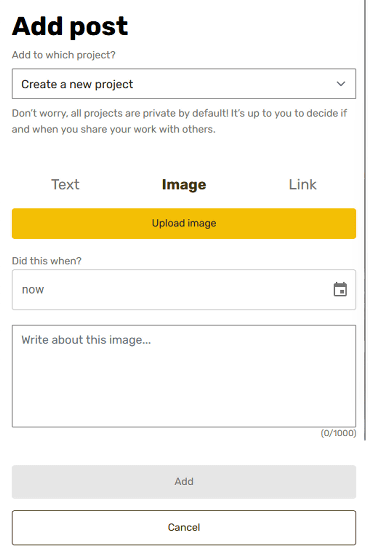Click the 'now' placeholder text in date box
Screen dimensions: 368x560
(x=33, y=290)
